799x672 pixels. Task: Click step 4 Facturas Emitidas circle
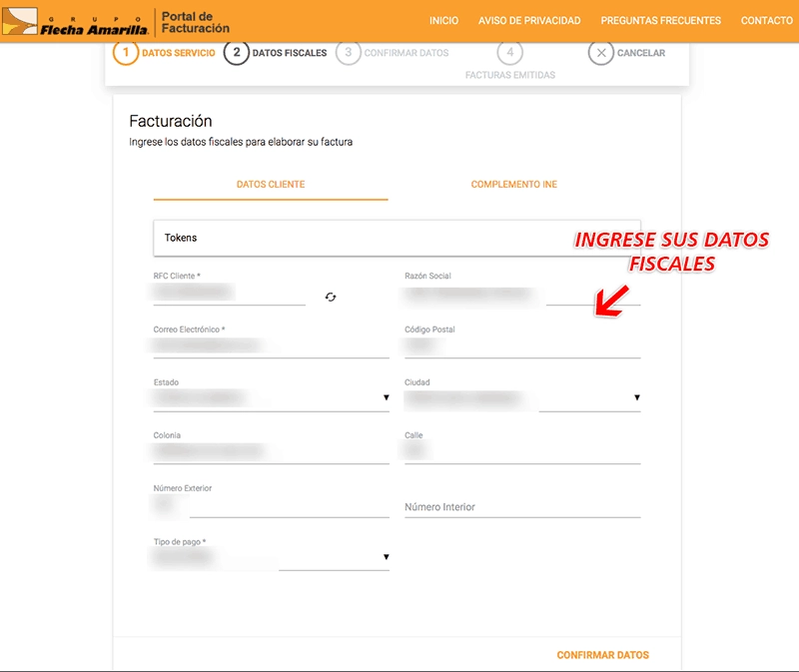point(509,53)
